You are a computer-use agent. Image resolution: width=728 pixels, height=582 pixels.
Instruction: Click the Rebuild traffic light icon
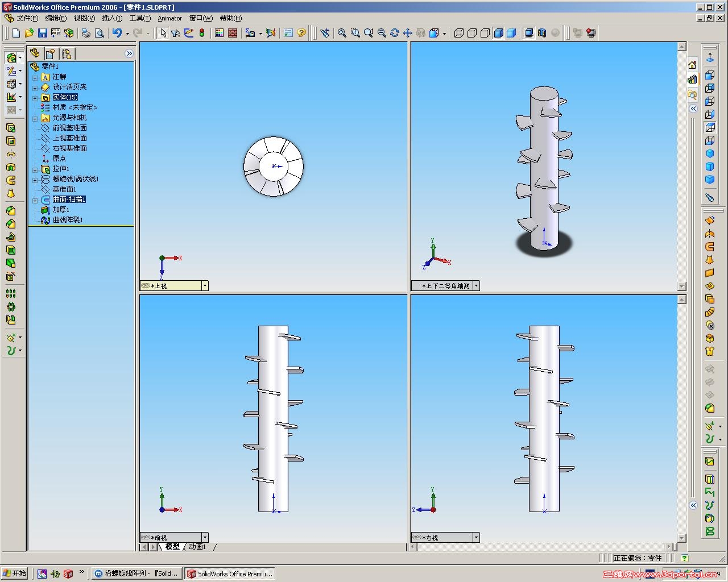(202, 33)
